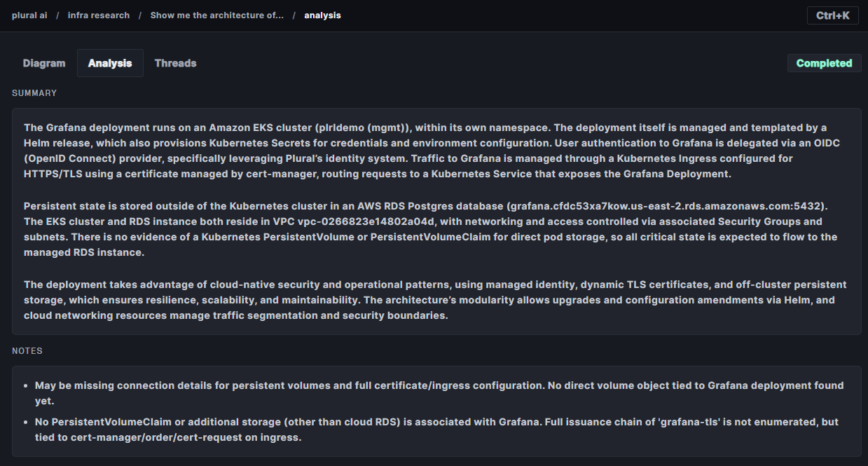
Task: Click the Completed status badge
Action: (824, 63)
